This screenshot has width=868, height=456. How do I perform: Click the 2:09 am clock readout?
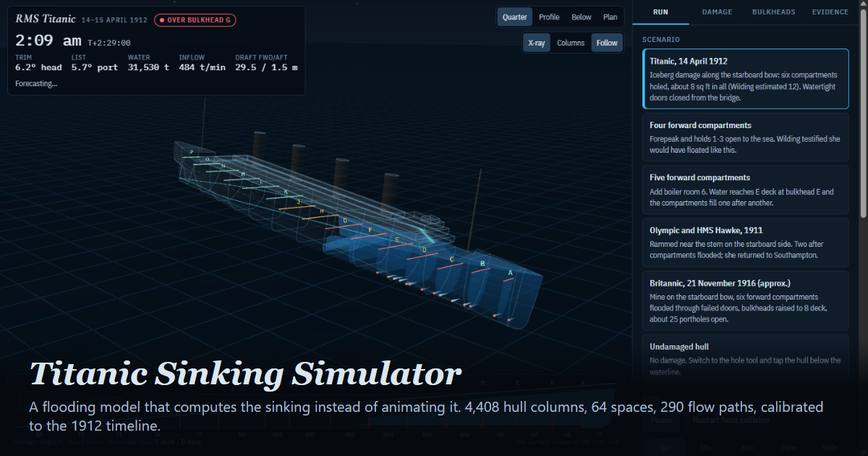coord(48,41)
